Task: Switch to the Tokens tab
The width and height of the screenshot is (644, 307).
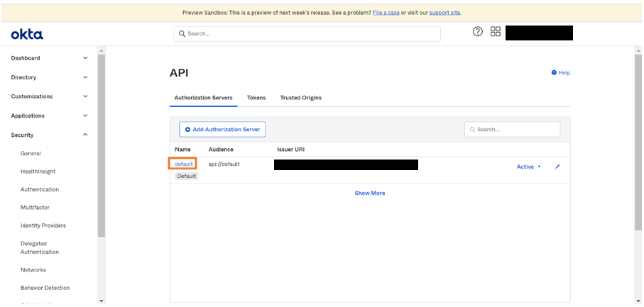Action: pyautogui.click(x=256, y=98)
